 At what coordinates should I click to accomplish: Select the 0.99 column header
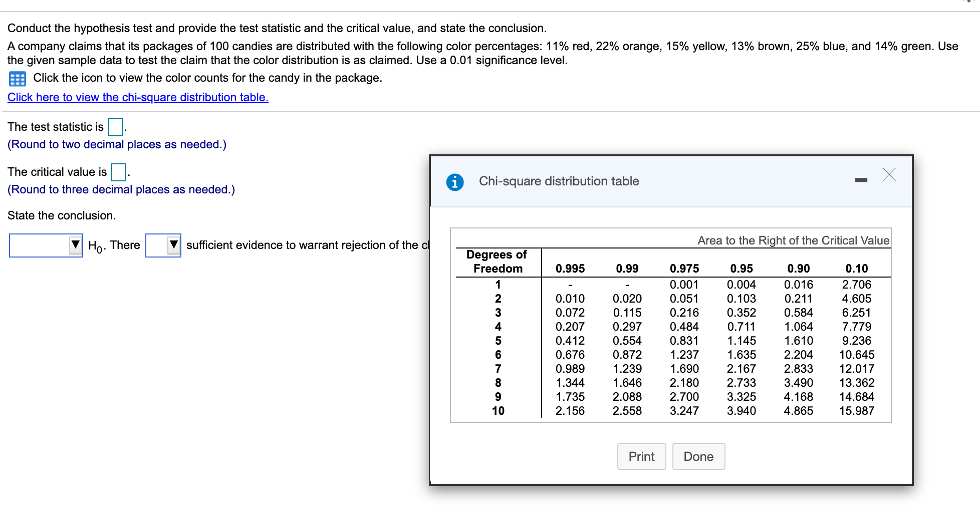point(627,269)
